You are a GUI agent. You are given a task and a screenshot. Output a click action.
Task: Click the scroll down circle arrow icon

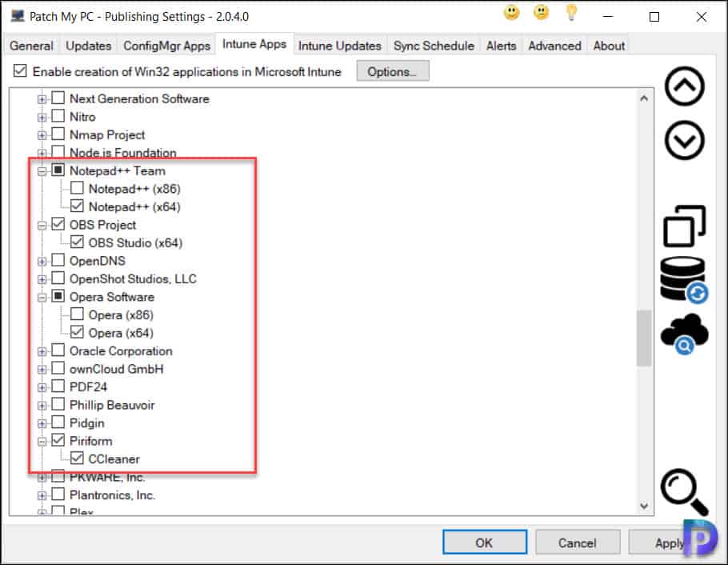pos(684,140)
